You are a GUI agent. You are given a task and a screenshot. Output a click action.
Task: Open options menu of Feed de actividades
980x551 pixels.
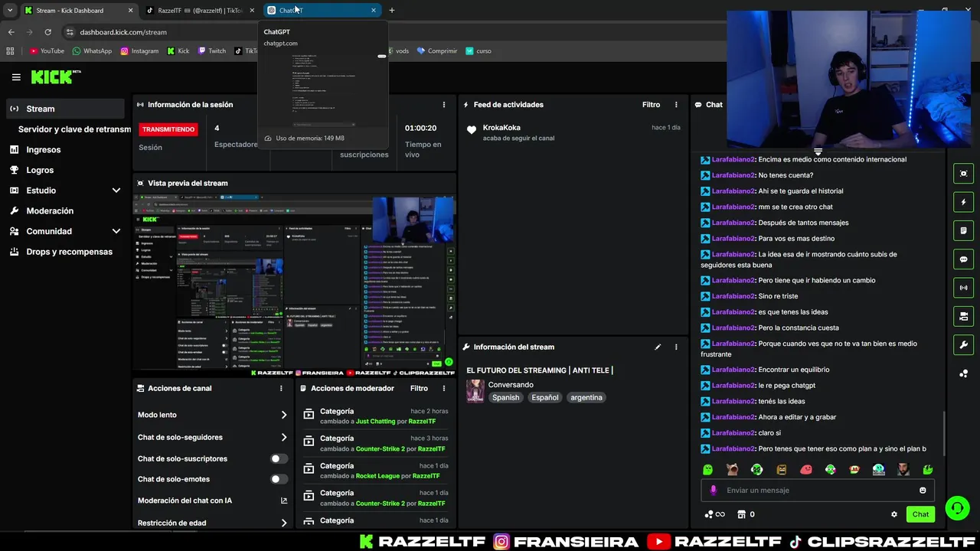[x=675, y=105]
